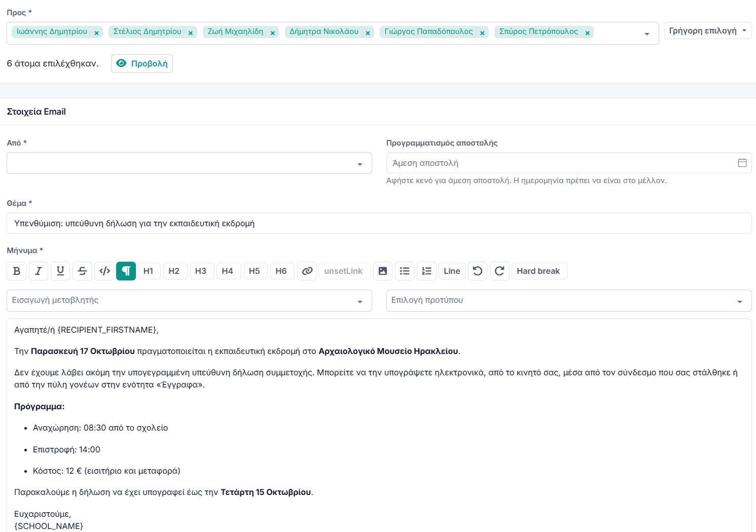Click the bold text 'Τετάρτη 15 Οκτωβρίου'
Screen dimensions: 756x532
pos(266,492)
